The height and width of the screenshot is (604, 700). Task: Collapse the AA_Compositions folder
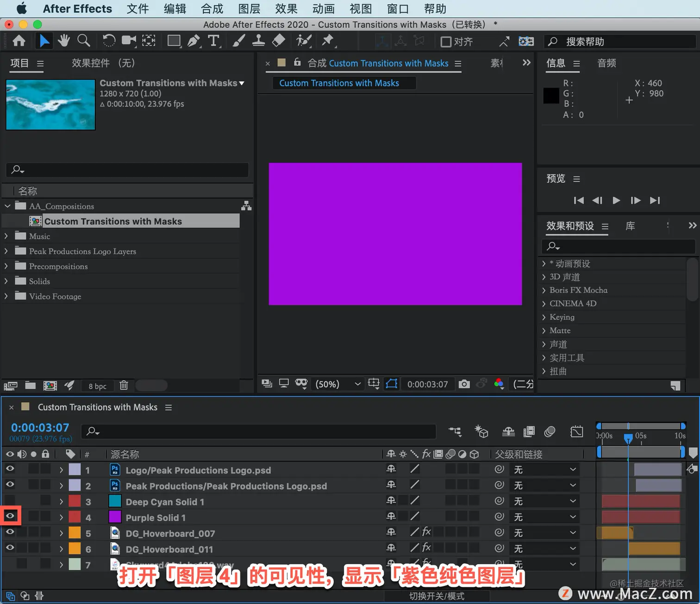pyautogui.click(x=7, y=205)
